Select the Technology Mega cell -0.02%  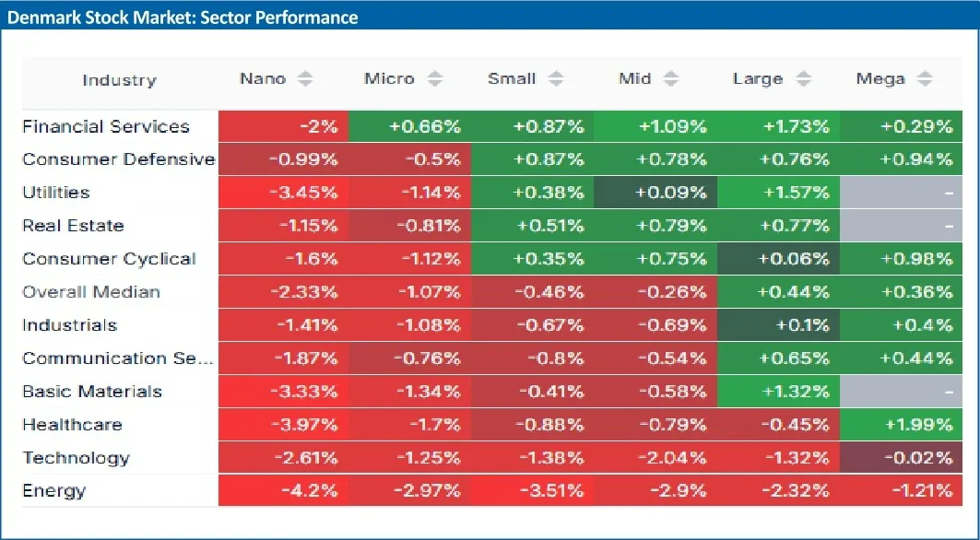pos(901,458)
